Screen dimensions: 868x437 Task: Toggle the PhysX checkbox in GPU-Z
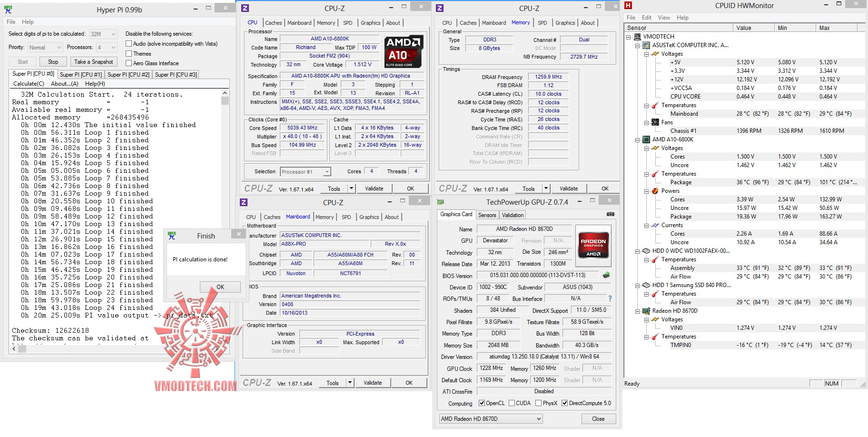[538, 403]
